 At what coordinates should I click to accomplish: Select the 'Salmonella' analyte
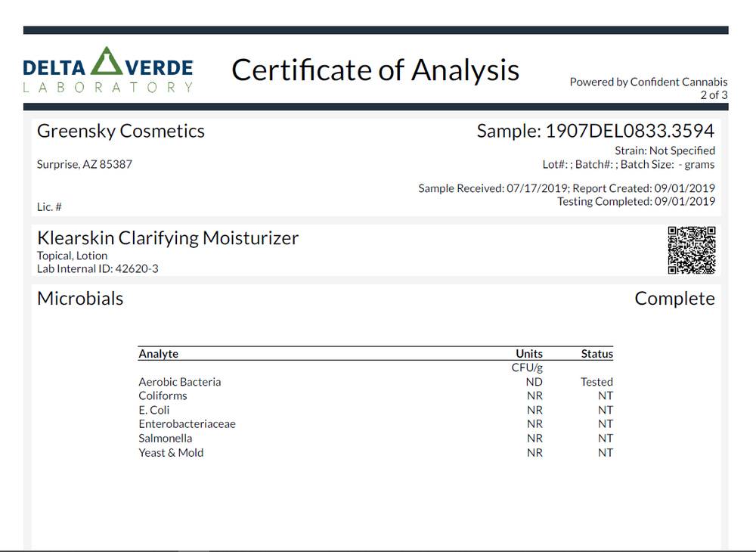tap(166, 439)
